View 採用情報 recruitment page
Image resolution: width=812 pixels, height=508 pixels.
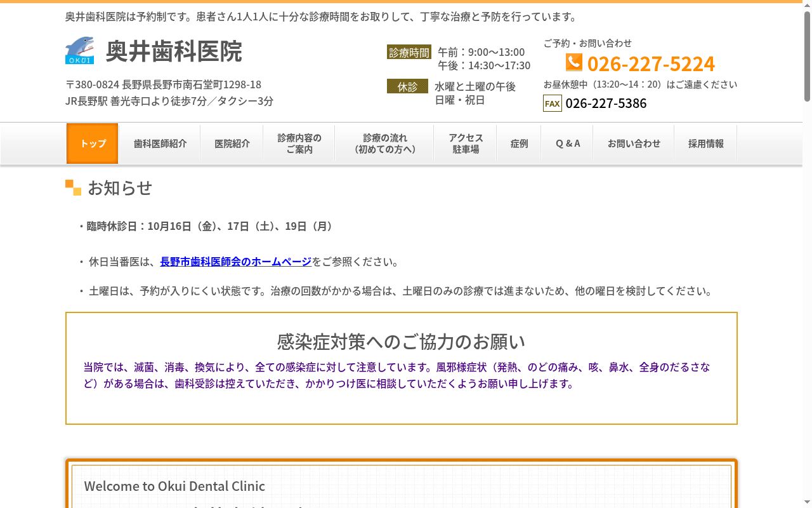[x=705, y=144]
